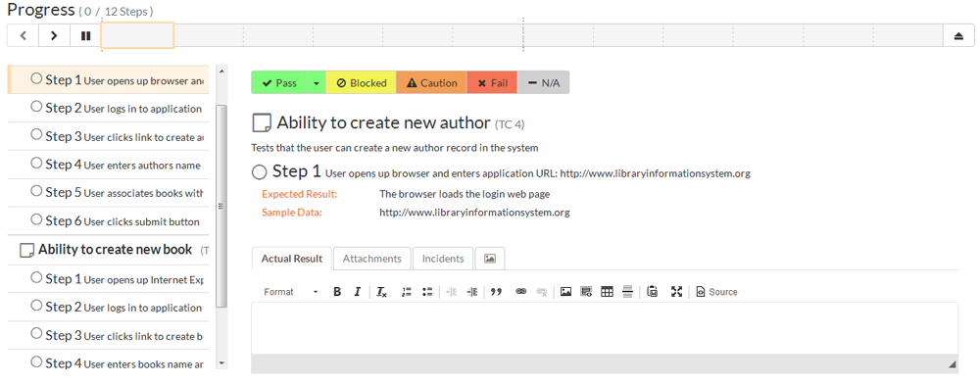Open the Incidents tab
Image resolution: width=980 pixels, height=384 pixels.
[443, 259]
